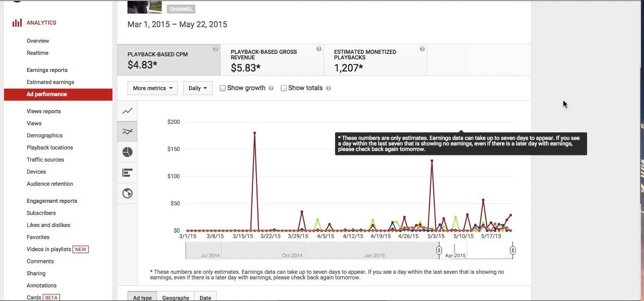Image resolution: width=644 pixels, height=301 pixels.
Task: Click help icon for Playback-based gross revenue
Action: [319, 49]
